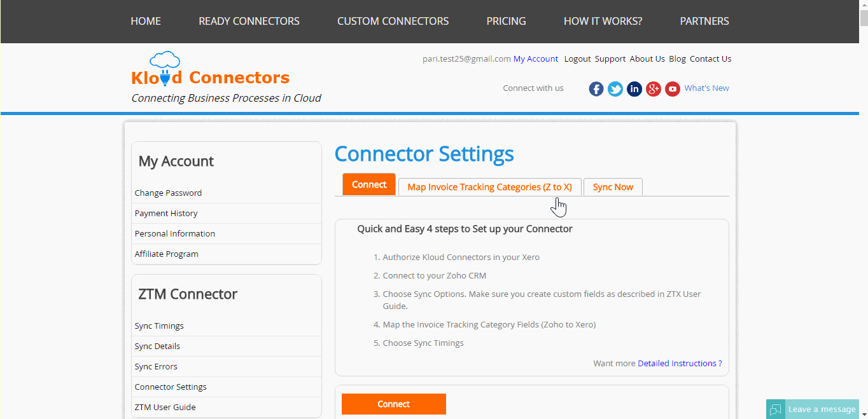
Task: Open the Google Plus social icon
Action: click(654, 89)
